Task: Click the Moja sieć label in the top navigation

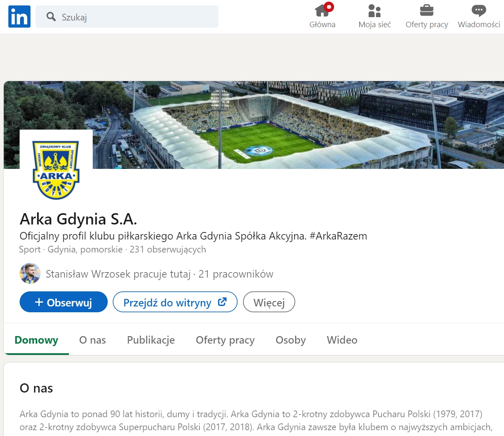Action: pyautogui.click(x=375, y=25)
